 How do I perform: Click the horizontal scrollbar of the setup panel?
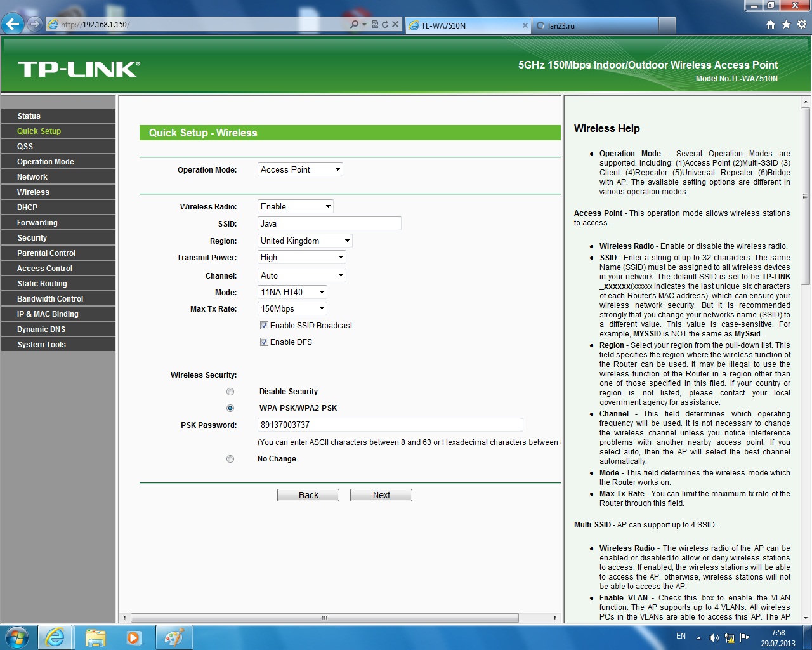[325, 618]
